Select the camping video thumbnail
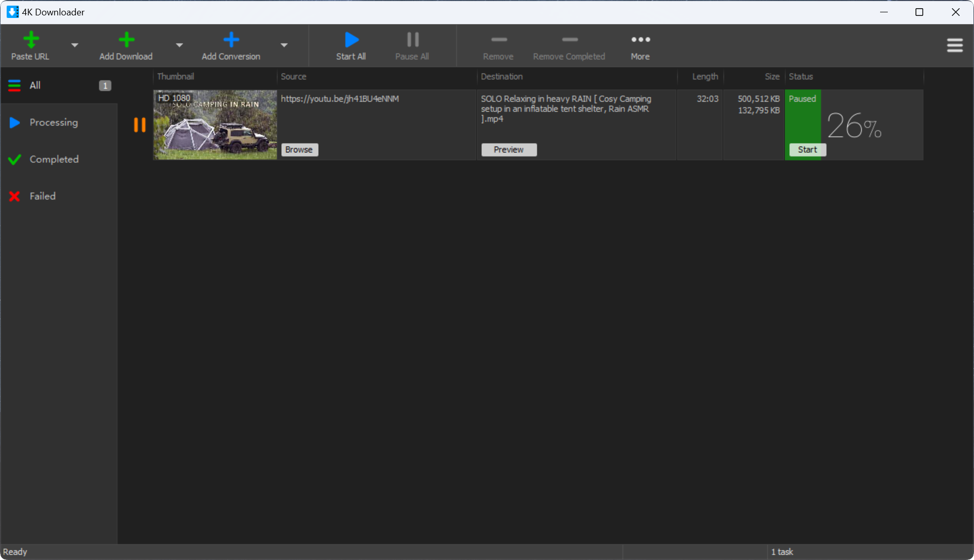The height and width of the screenshot is (560, 974). coord(215,125)
